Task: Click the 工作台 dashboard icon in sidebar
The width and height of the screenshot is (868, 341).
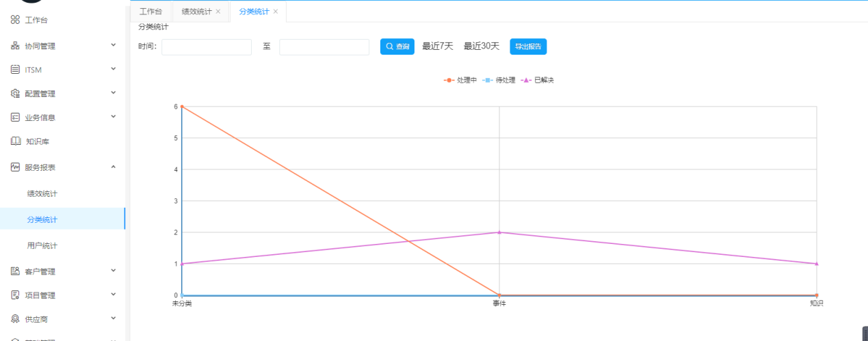Action: tap(15, 21)
